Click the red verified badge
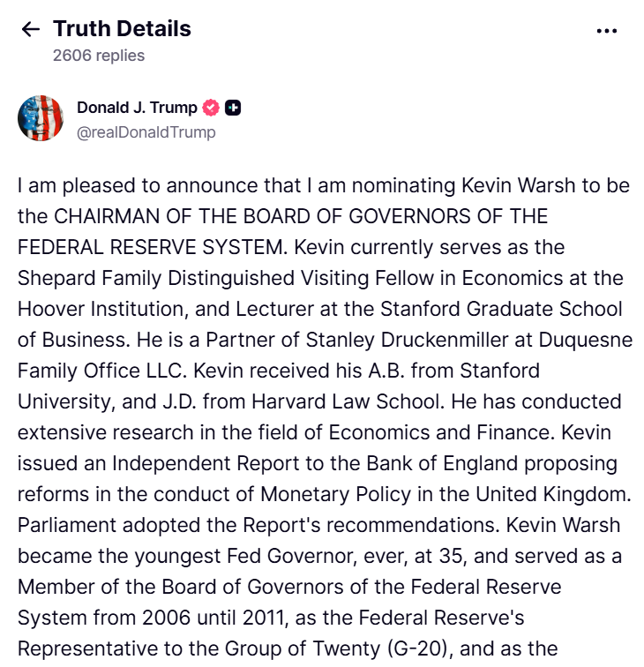Image resolution: width=644 pixels, height=667 pixels. pos(211,108)
